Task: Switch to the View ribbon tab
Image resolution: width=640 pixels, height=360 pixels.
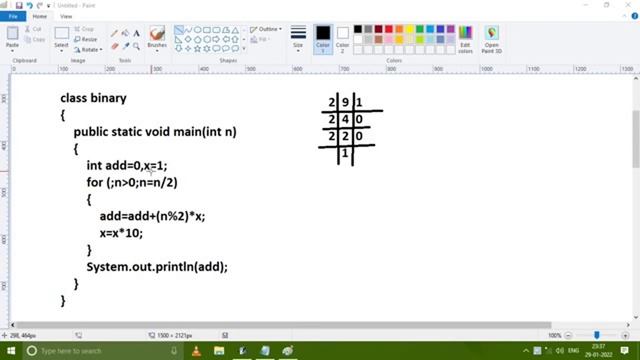Action: click(x=66, y=16)
